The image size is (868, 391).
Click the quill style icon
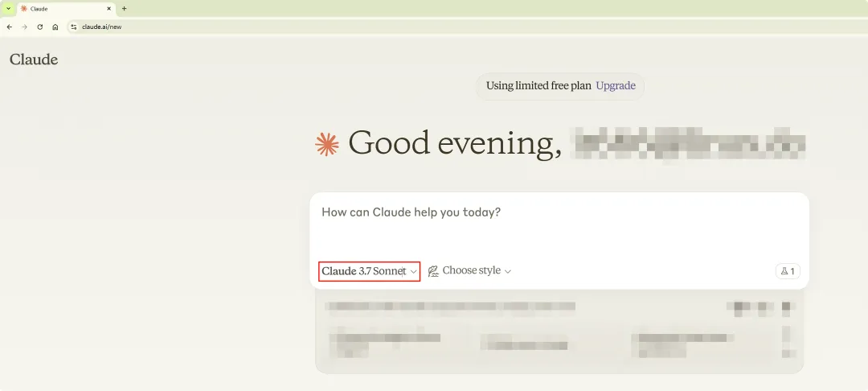coord(433,271)
